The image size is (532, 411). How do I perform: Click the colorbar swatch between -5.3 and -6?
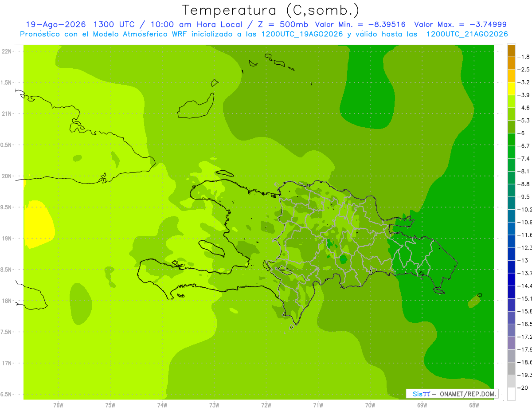click(x=511, y=127)
